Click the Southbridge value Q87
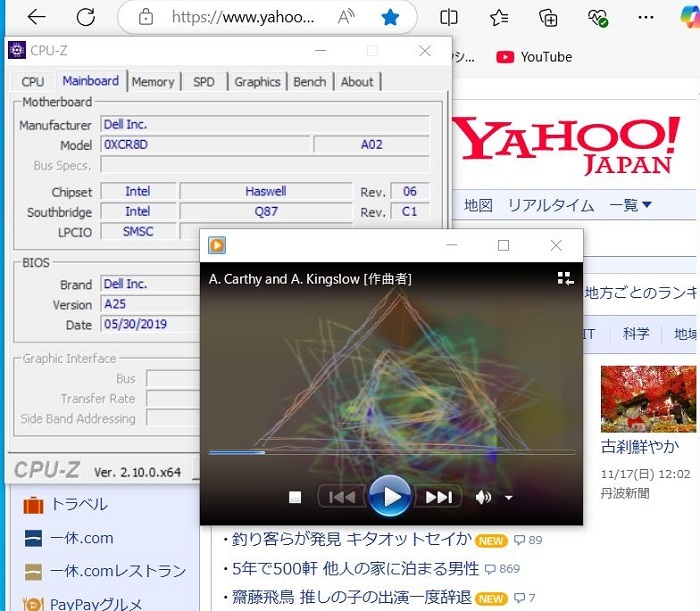Image resolution: width=700 pixels, height=611 pixels. click(266, 212)
